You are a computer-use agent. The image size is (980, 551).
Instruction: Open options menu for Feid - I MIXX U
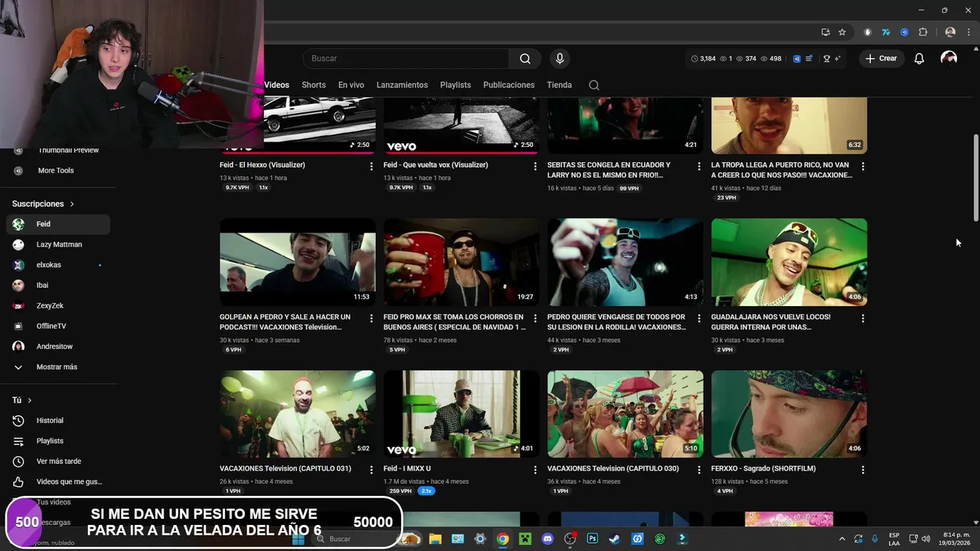(x=535, y=470)
